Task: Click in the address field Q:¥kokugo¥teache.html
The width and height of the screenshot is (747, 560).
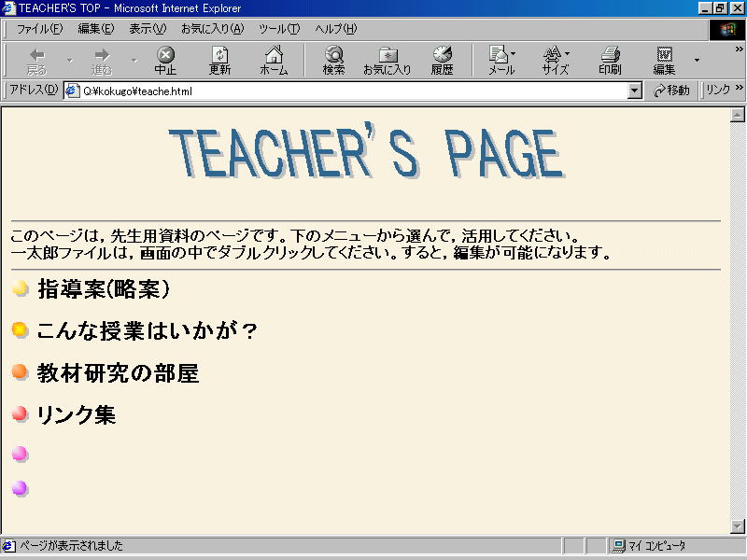Action: click(353, 91)
